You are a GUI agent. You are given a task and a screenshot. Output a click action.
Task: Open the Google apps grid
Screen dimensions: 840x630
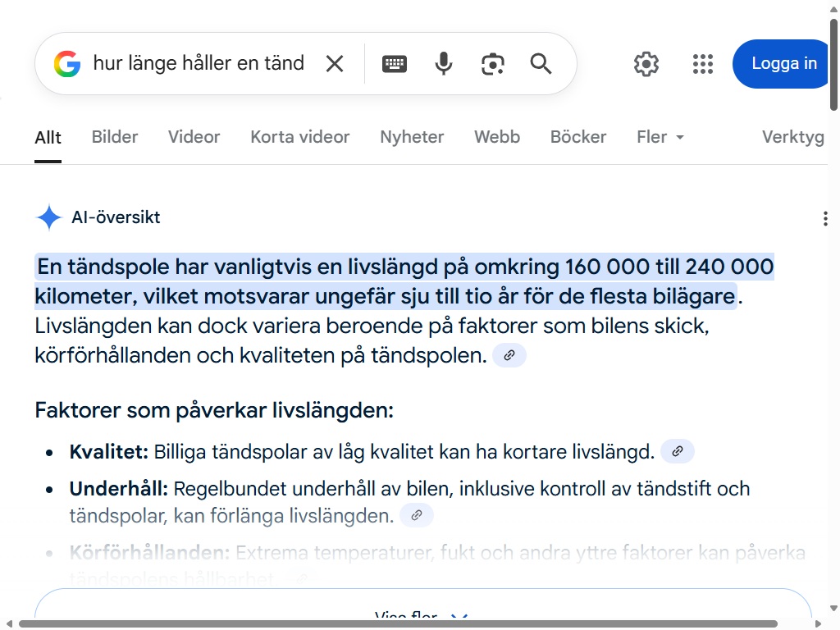tap(703, 64)
